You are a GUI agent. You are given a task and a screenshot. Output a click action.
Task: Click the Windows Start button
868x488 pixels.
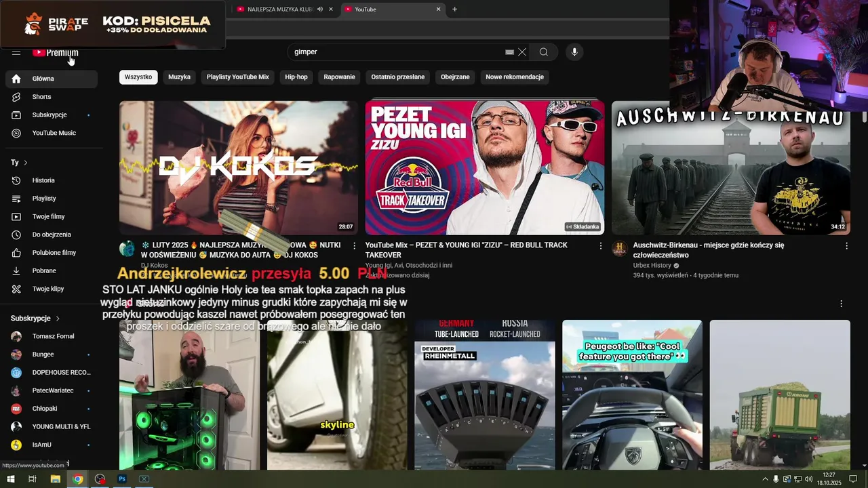tap(11, 479)
